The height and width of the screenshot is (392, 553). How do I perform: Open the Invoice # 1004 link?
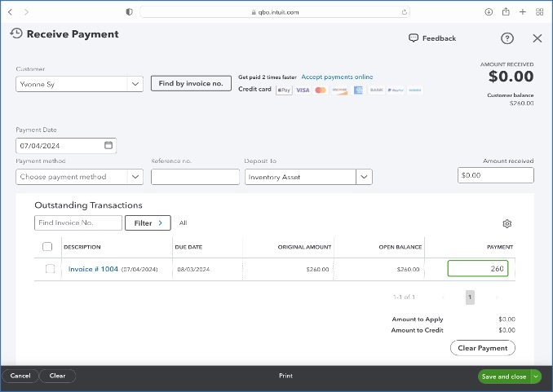pos(93,269)
